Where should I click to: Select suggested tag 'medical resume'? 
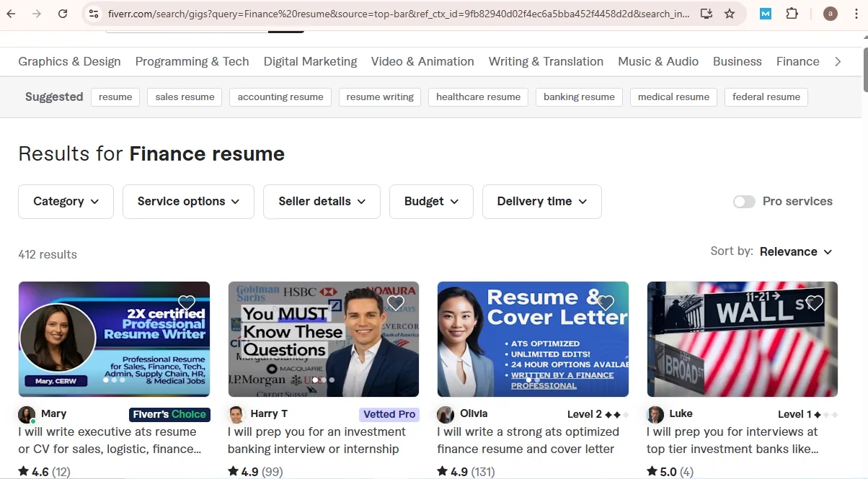673,97
